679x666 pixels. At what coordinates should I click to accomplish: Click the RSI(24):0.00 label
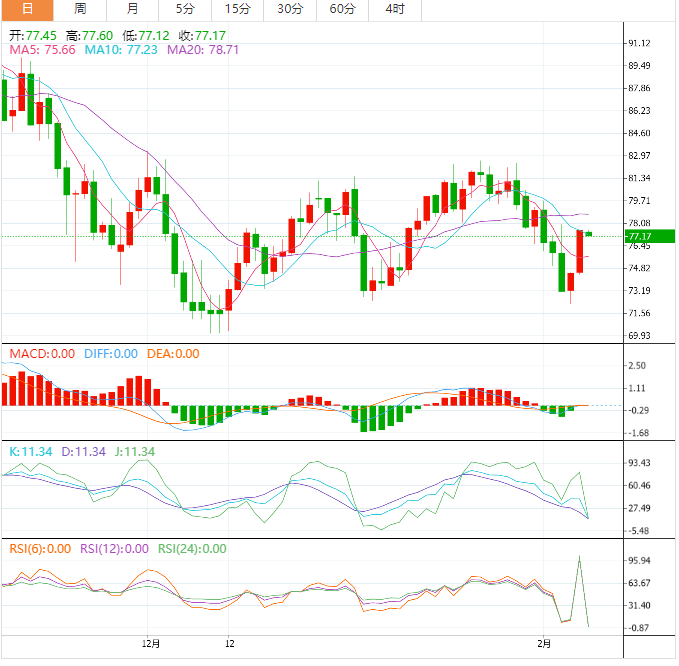tap(192, 549)
